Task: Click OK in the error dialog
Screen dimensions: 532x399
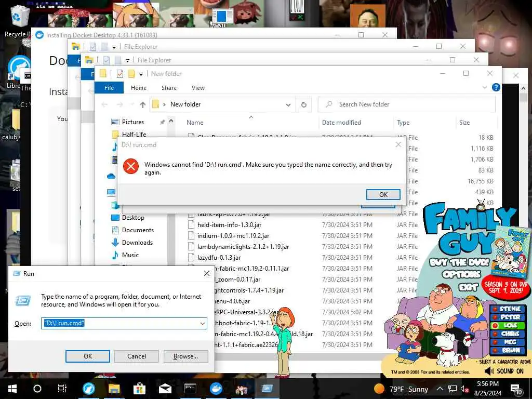Action: [383, 194]
